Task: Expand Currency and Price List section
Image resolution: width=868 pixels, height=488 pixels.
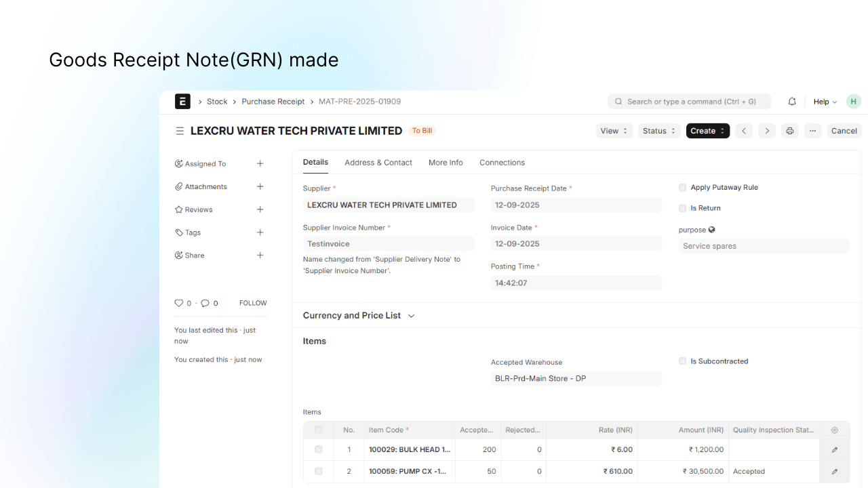Action: point(359,315)
